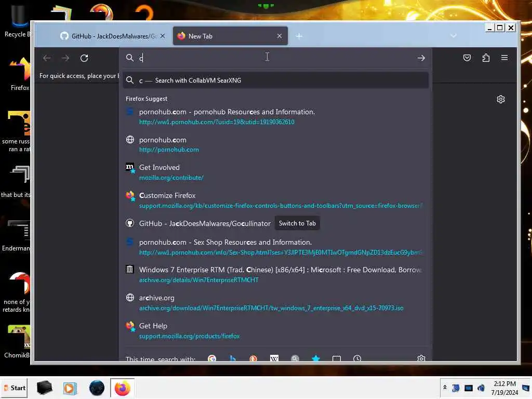Open the network tray icon
Viewport: 532px width, 399px height.
(469, 388)
